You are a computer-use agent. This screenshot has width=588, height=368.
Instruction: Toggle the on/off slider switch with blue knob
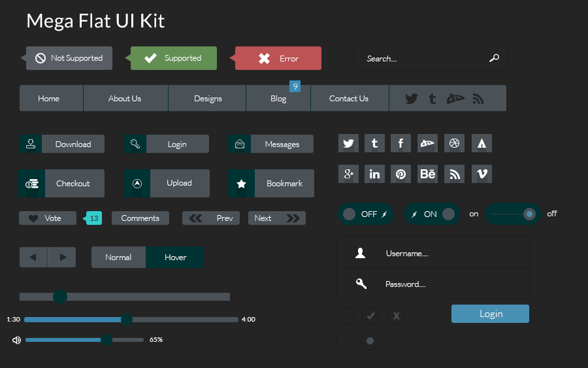(x=513, y=214)
